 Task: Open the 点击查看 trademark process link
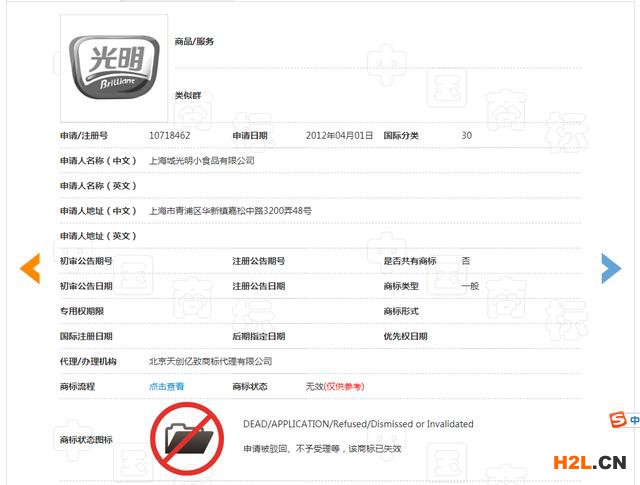[x=166, y=387]
